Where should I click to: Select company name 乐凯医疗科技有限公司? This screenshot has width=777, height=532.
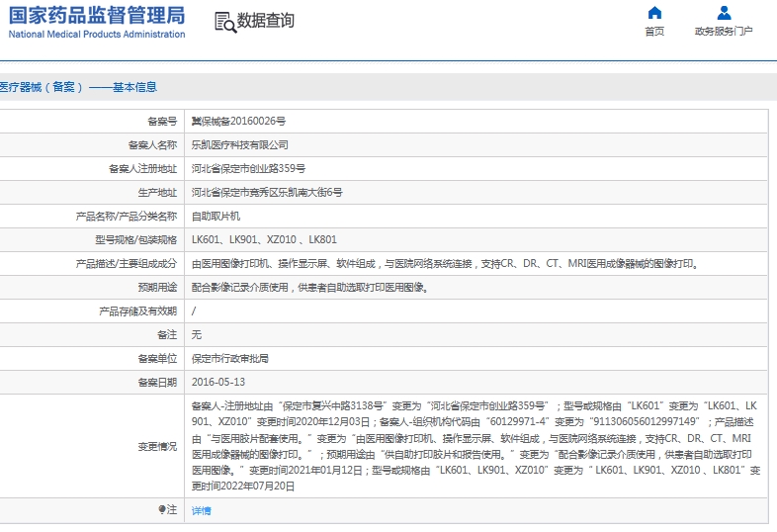coord(240,144)
